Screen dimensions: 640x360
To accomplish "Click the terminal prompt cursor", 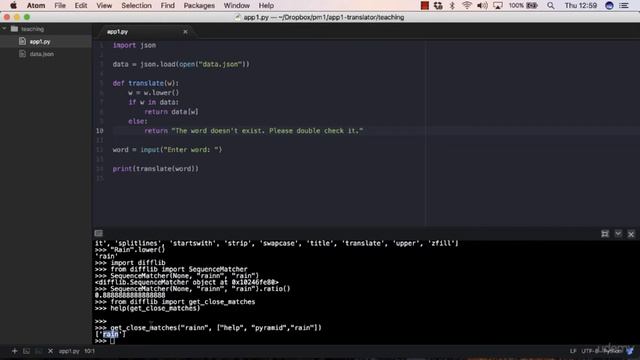I will [112, 341].
